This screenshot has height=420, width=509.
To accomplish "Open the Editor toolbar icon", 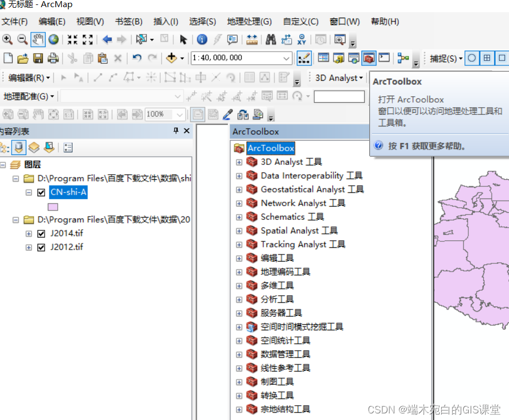I will [x=304, y=58].
